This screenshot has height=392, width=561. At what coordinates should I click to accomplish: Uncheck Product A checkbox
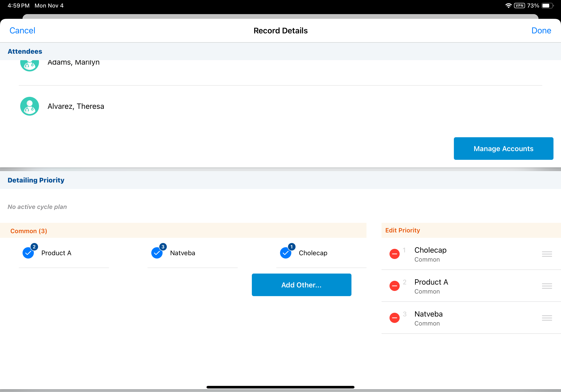click(28, 253)
